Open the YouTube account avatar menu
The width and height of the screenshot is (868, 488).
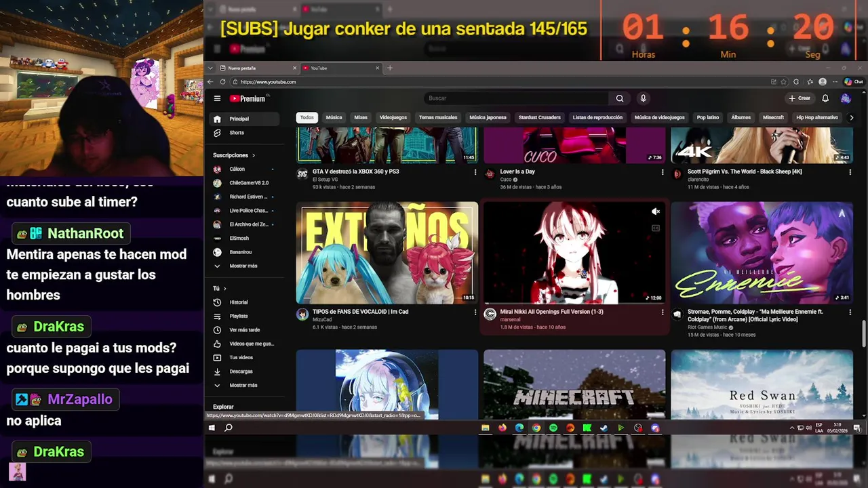point(846,98)
